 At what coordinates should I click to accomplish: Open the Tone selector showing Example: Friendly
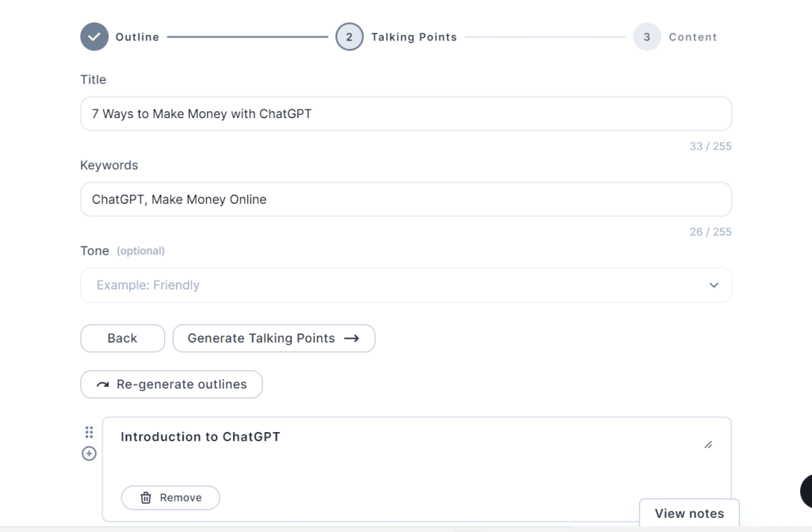[406, 285]
